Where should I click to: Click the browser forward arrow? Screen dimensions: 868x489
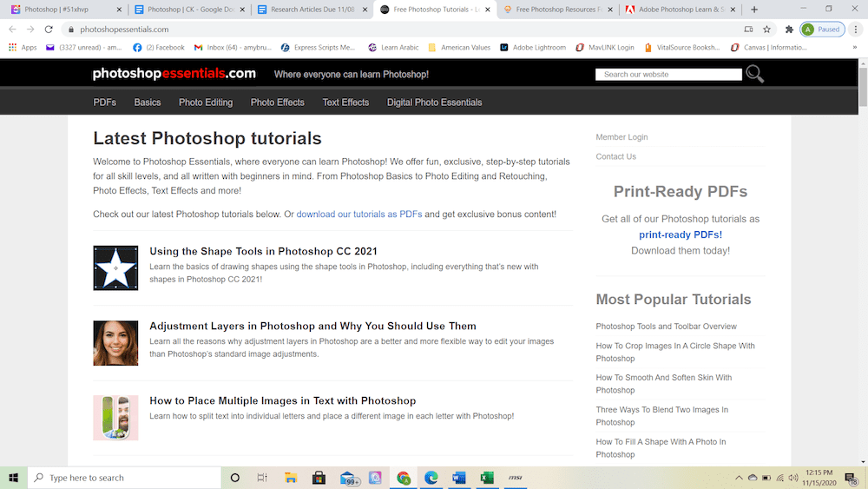click(x=30, y=30)
